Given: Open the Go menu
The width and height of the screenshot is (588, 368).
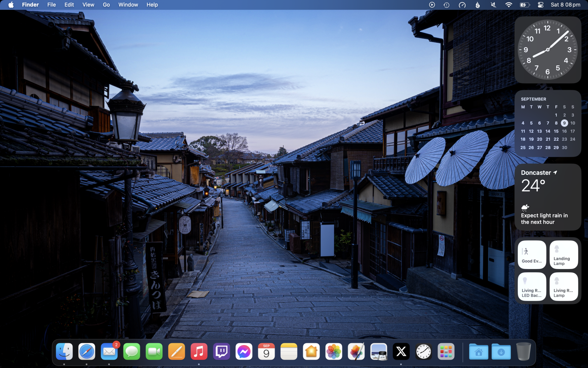Looking at the screenshot, I should [106, 5].
